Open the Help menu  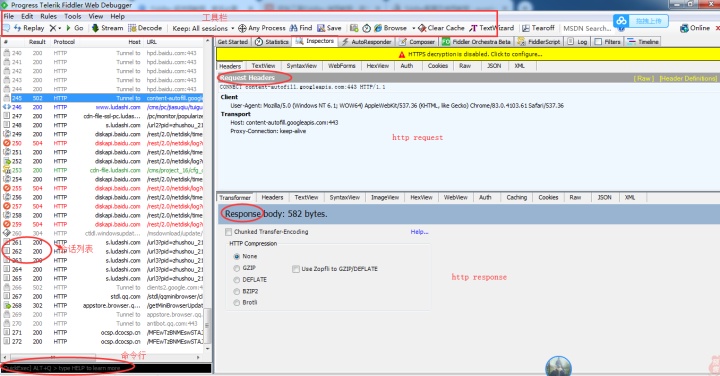[117, 16]
